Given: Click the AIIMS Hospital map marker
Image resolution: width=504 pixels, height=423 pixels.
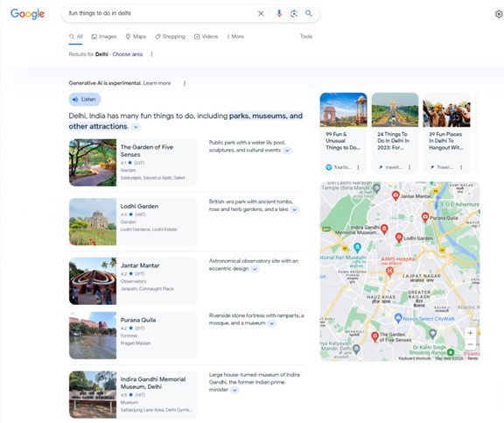Looking at the screenshot, I should coord(389,271).
